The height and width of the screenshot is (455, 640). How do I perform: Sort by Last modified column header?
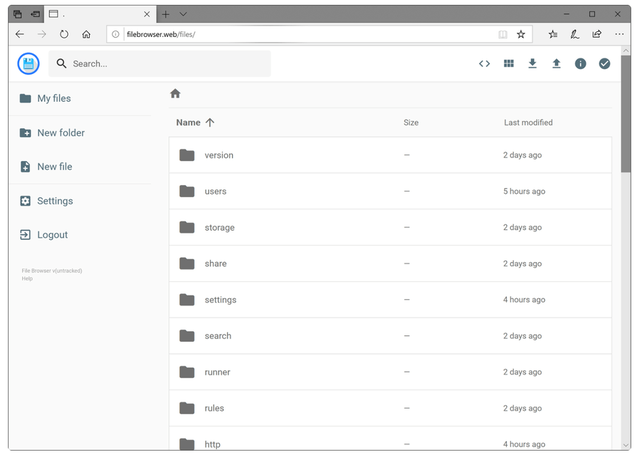pyautogui.click(x=528, y=122)
